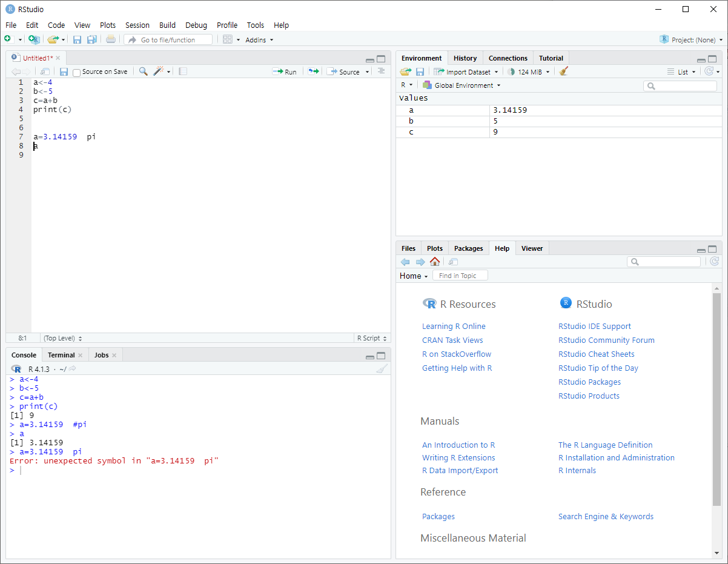The width and height of the screenshot is (728, 564).
Task: Show in new window icon in editor
Action: [45, 71]
